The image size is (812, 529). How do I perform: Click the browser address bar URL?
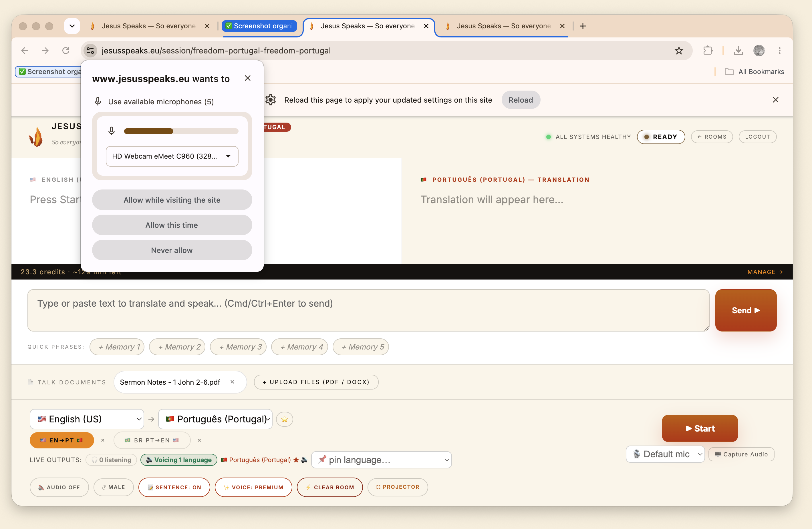click(216, 51)
